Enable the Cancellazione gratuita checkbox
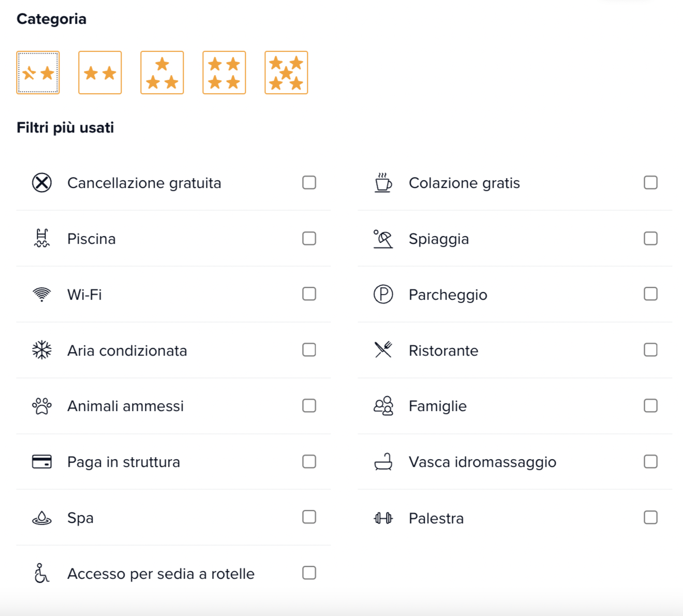This screenshot has width=683, height=616. tap(309, 183)
